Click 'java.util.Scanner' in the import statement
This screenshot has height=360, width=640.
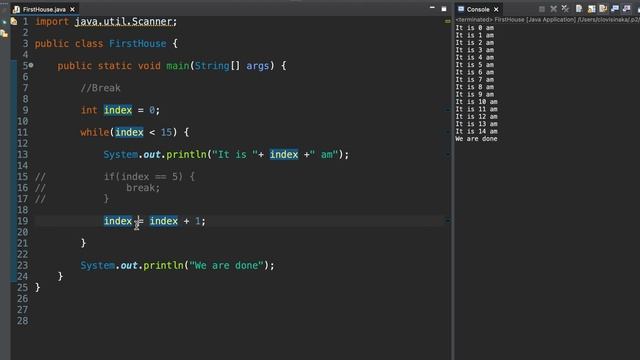click(x=124, y=22)
